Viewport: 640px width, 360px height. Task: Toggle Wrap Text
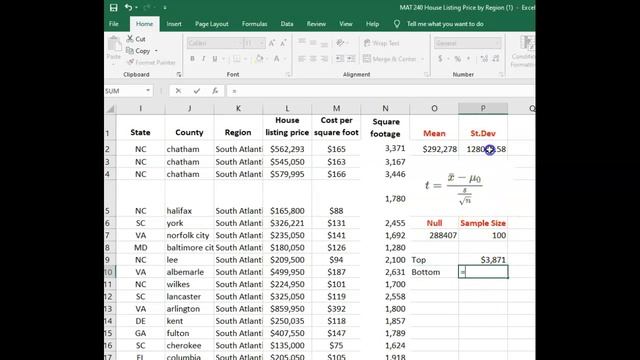(381, 43)
